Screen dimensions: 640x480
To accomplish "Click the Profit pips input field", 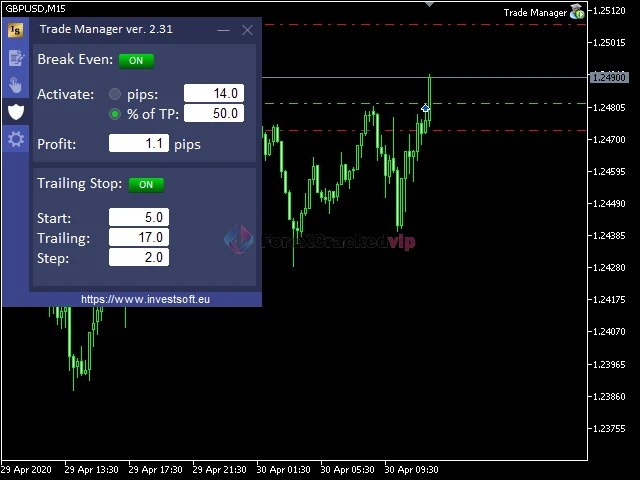I will pos(138,144).
